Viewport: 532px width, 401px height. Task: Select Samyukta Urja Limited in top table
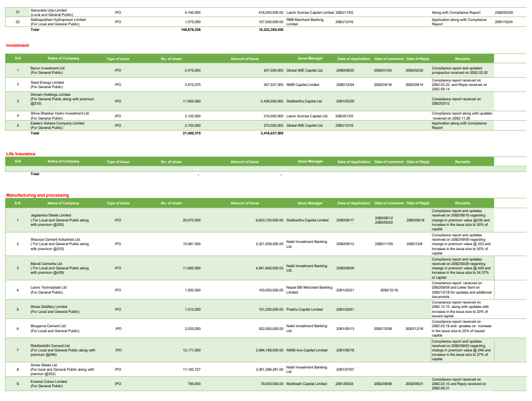50,10
